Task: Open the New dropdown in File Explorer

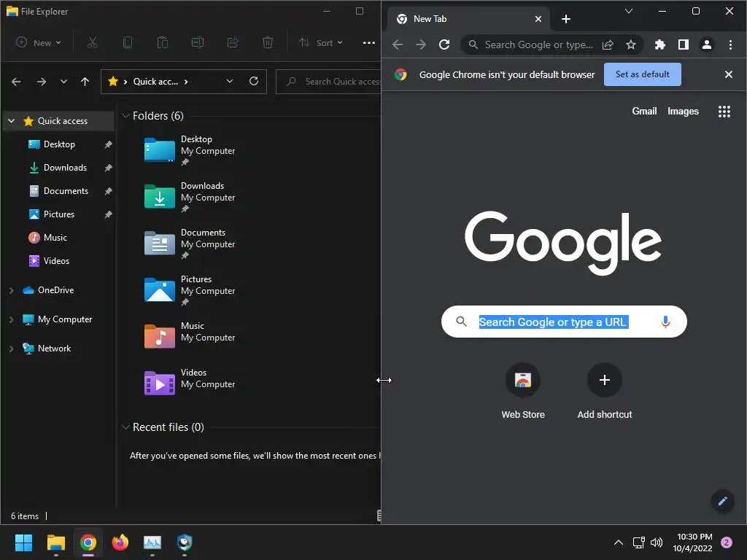Action: 39,43
